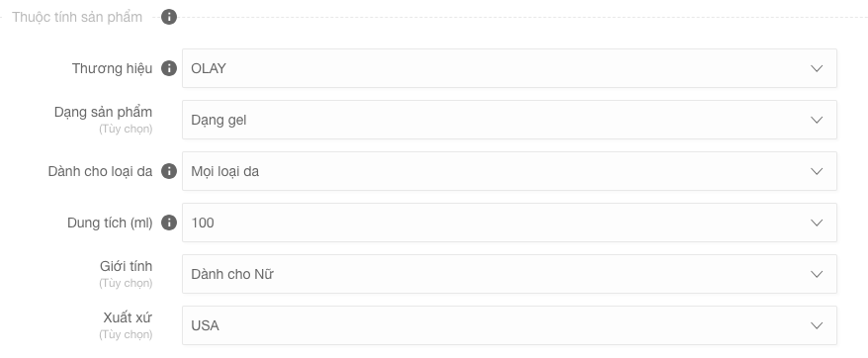Expand the Thương hiệu dropdown arrow
868x358 pixels.
pyautogui.click(x=817, y=68)
